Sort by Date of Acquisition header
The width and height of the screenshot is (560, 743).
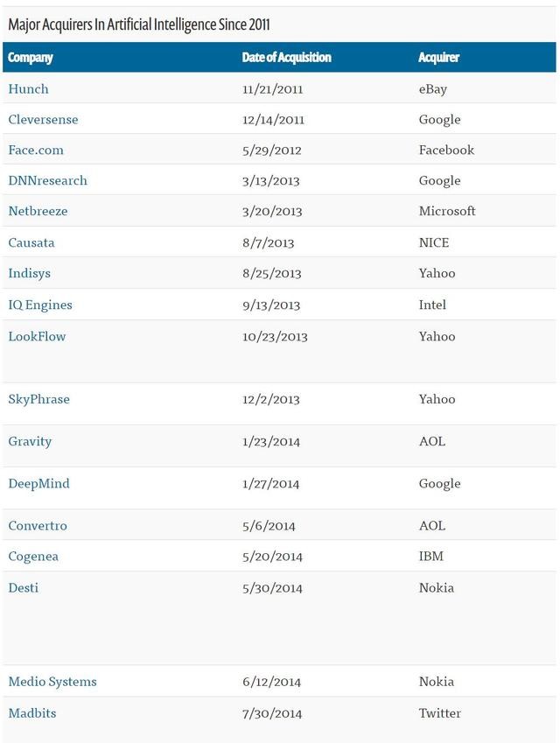pyautogui.click(x=286, y=58)
